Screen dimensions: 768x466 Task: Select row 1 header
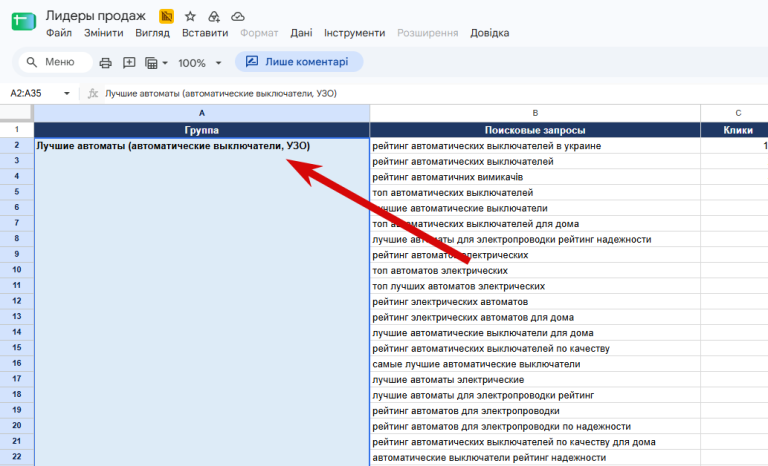(x=17, y=130)
